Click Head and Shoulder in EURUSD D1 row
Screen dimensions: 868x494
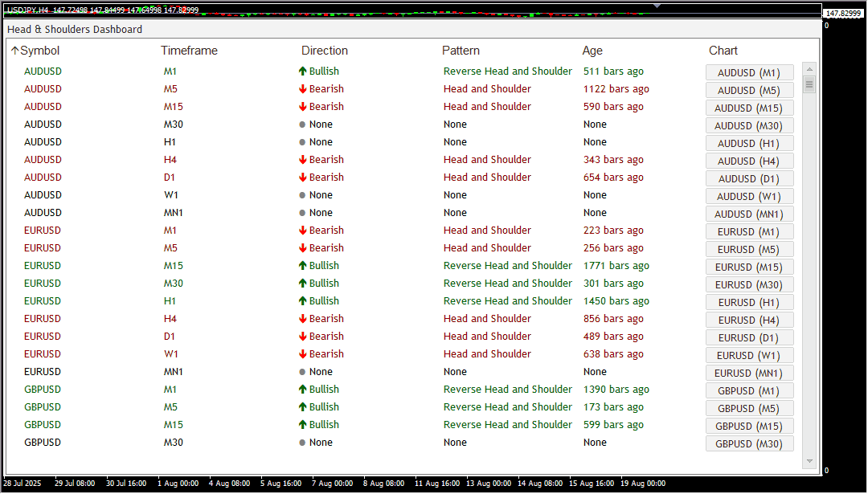(x=487, y=337)
